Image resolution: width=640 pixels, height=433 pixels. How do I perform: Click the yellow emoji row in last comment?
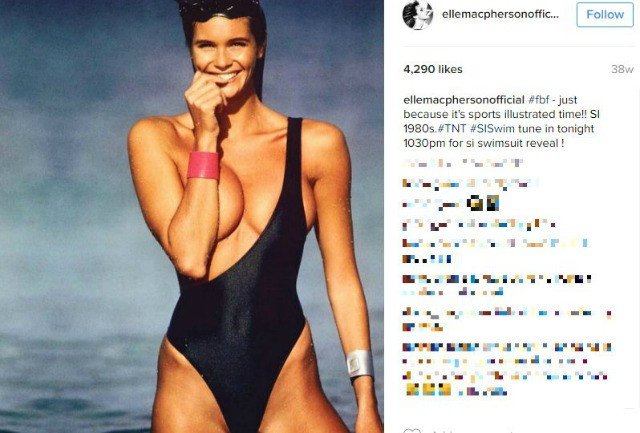[x=429, y=389]
